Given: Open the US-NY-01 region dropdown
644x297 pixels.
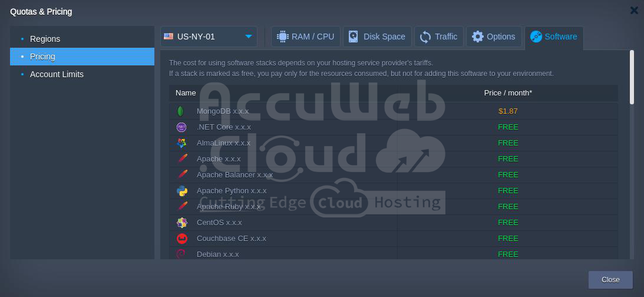Looking at the screenshot, I should [x=209, y=37].
